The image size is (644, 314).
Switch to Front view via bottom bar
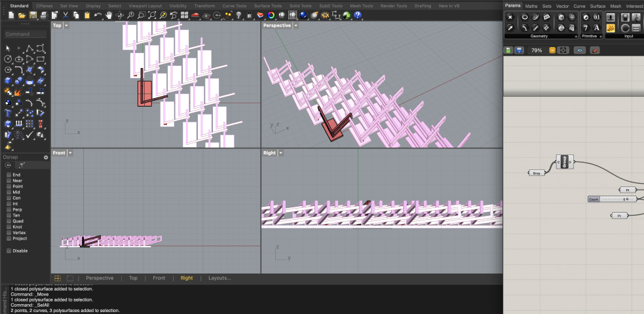point(159,278)
